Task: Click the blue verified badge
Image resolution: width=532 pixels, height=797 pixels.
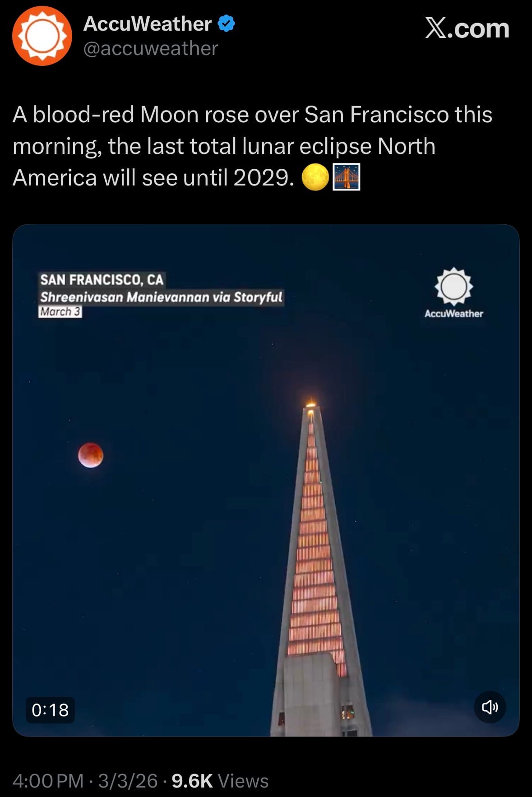Action: 226,24
